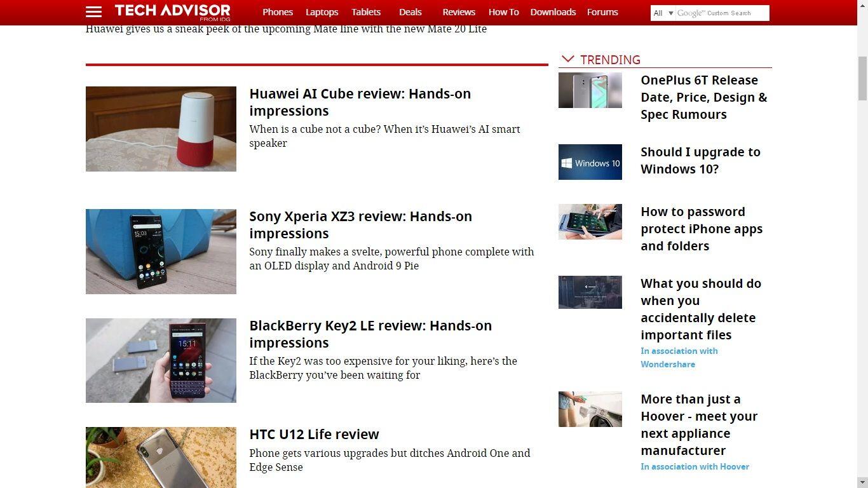Open Windows 10 trending thumbnail
The height and width of the screenshot is (488, 868).
(590, 162)
